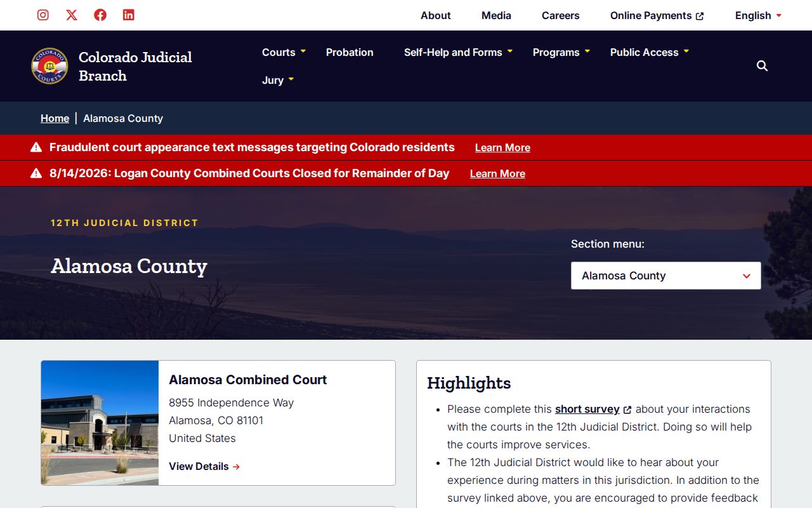The height and width of the screenshot is (508, 812).
Task: Expand the Courts menu
Action: [x=284, y=52]
